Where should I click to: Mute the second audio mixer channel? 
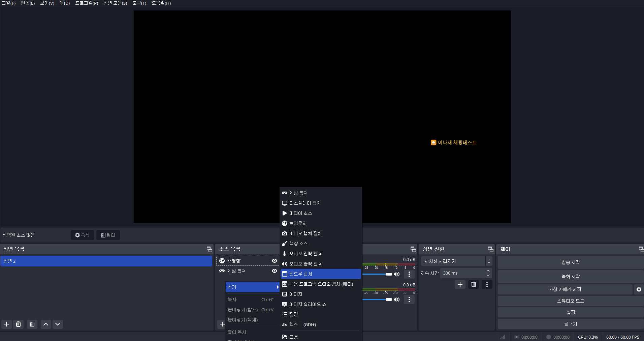pyautogui.click(x=397, y=300)
